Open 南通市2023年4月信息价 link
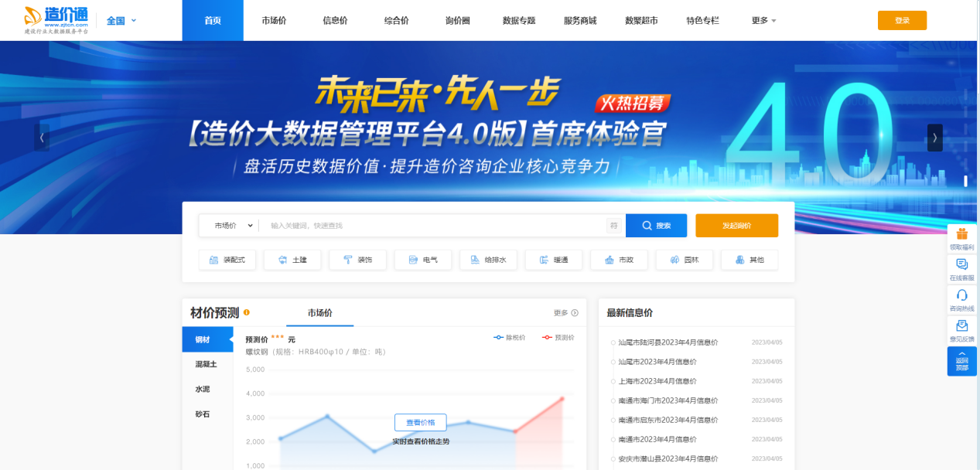This screenshot has height=470, width=980. pyautogui.click(x=657, y=439)
